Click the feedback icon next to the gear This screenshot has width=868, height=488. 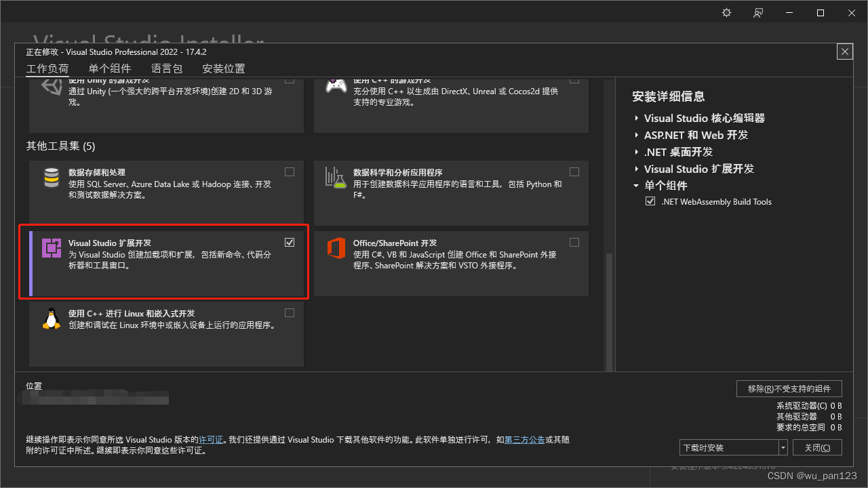pos(757,12)
